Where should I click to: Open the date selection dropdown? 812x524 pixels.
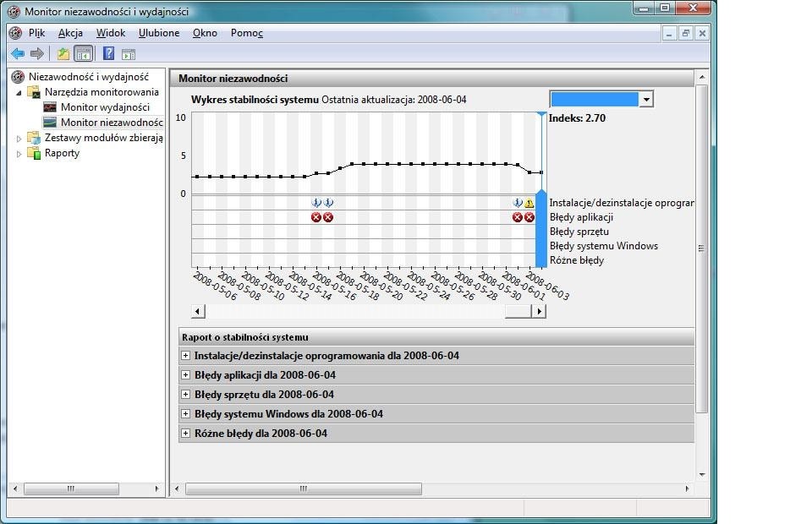645,100
